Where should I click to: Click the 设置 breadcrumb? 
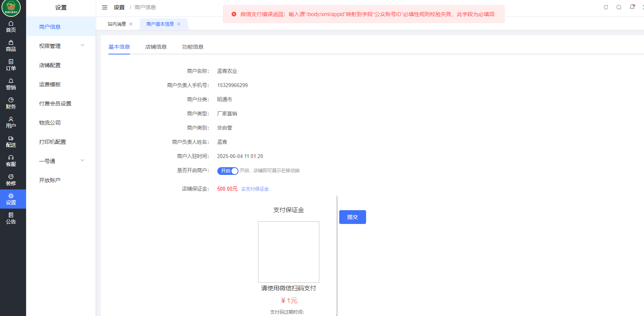[x=119, y=7]
